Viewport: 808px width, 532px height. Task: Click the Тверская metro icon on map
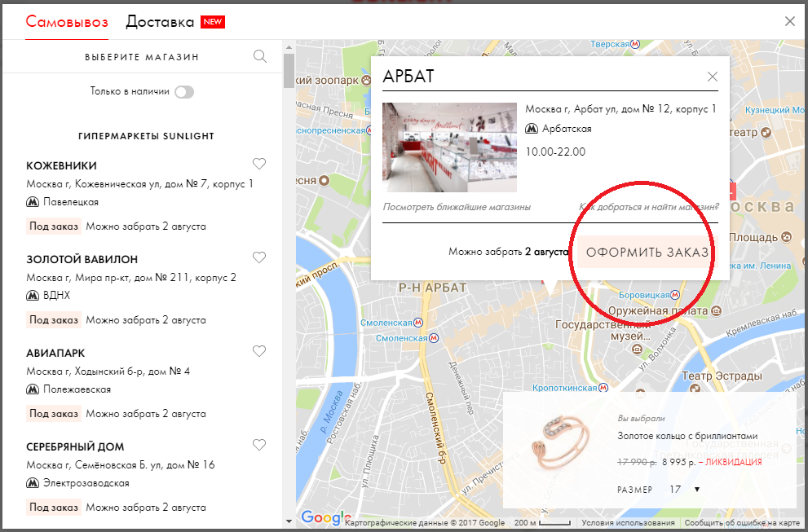click(x=635, y=44)
